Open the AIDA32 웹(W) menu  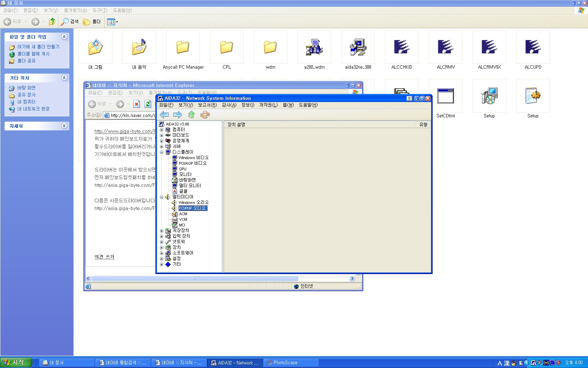tap(288, 105)
